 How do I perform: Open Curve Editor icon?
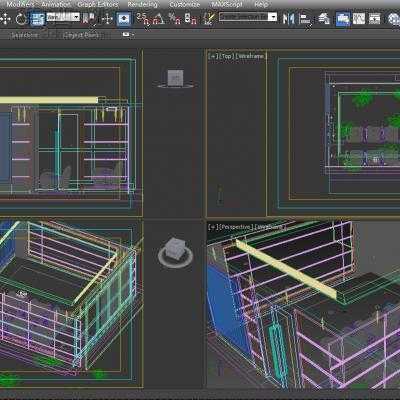point(359,19)
